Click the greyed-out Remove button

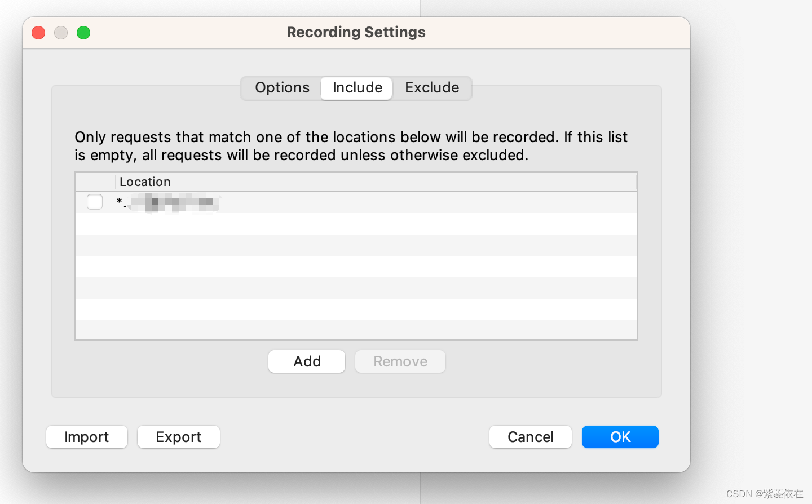pos(400,361)
